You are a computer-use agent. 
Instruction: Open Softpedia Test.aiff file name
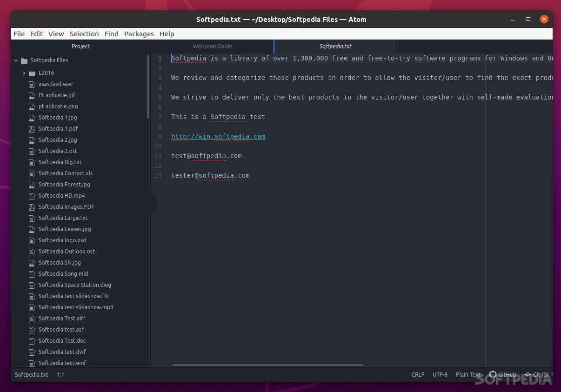tap(62, 319)
